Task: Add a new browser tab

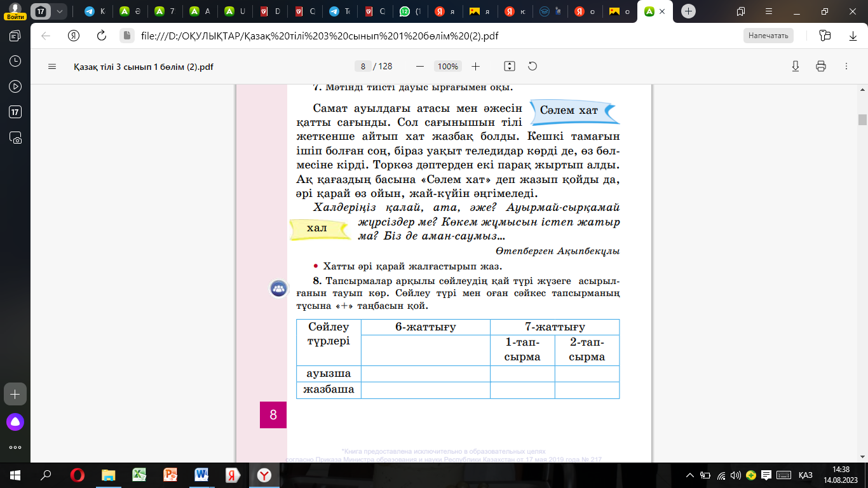Action: (x=689, y=11)
